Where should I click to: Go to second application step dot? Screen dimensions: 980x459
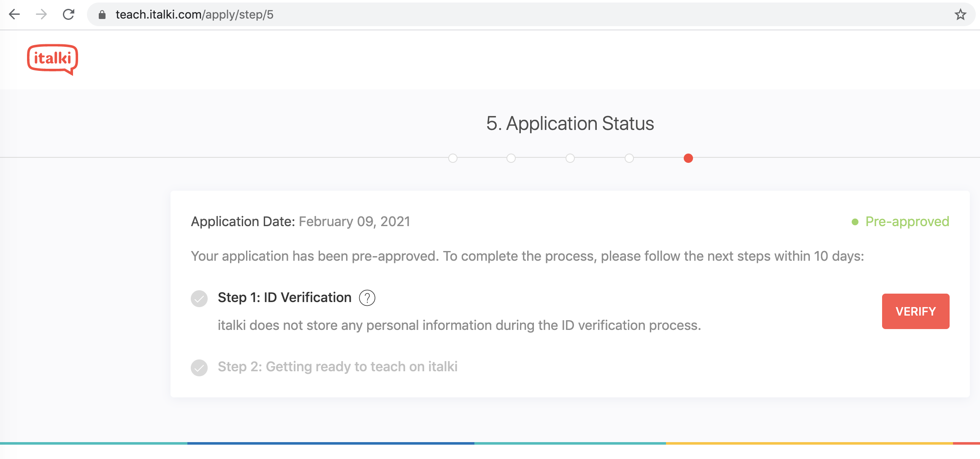[511, 158]
